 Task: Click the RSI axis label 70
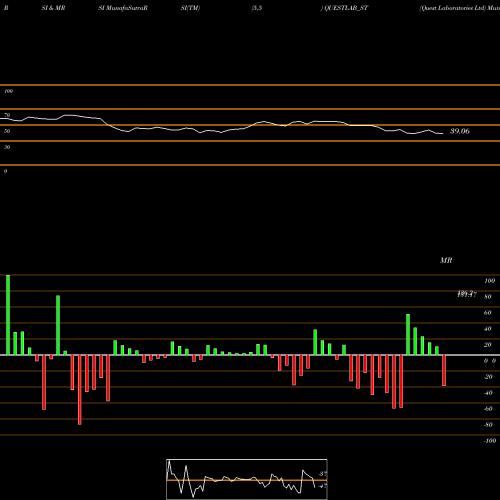click(x=7, y=115)
